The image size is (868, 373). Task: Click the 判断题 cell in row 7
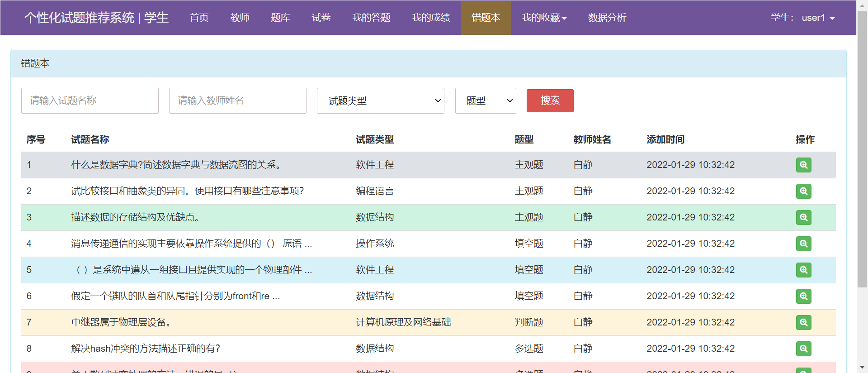pos(529,322)
